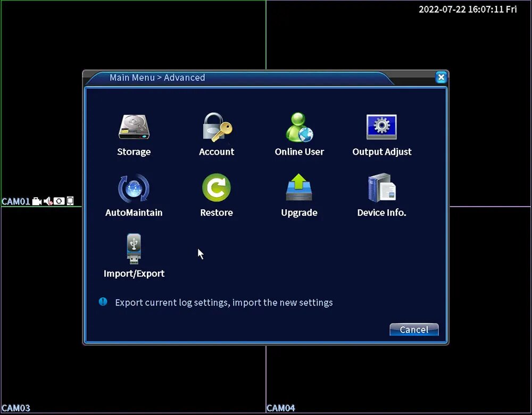Screen dimensions: 532x415
Task: Close the Advanced menu window
Action: pyautogui.click(x=441, y=78)
